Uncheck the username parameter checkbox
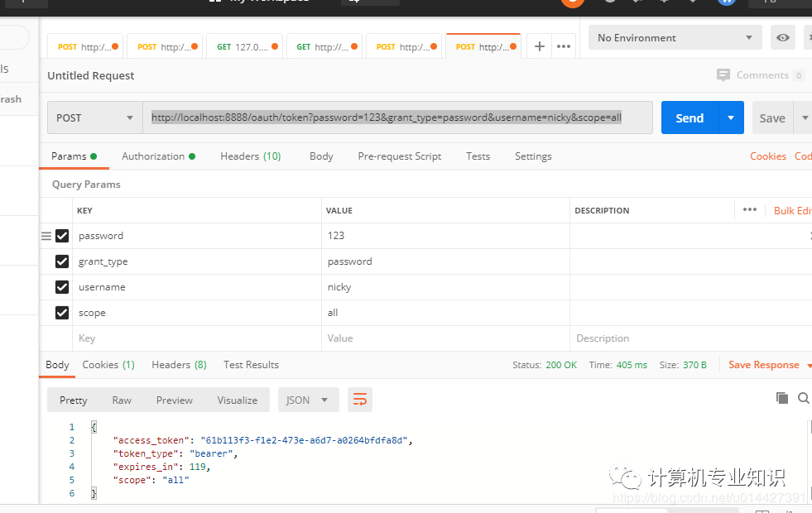Viewport: 812px width, 513px height. 62,287
